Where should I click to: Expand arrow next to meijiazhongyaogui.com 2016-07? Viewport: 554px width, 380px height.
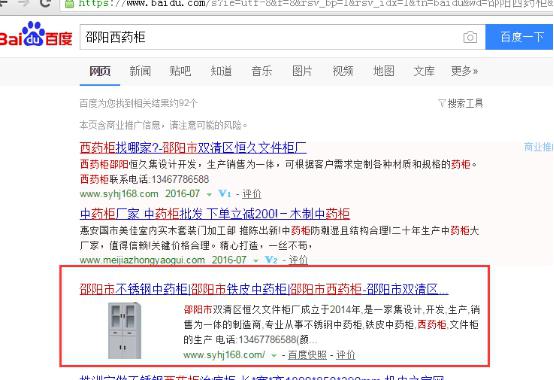coord(256,261)
